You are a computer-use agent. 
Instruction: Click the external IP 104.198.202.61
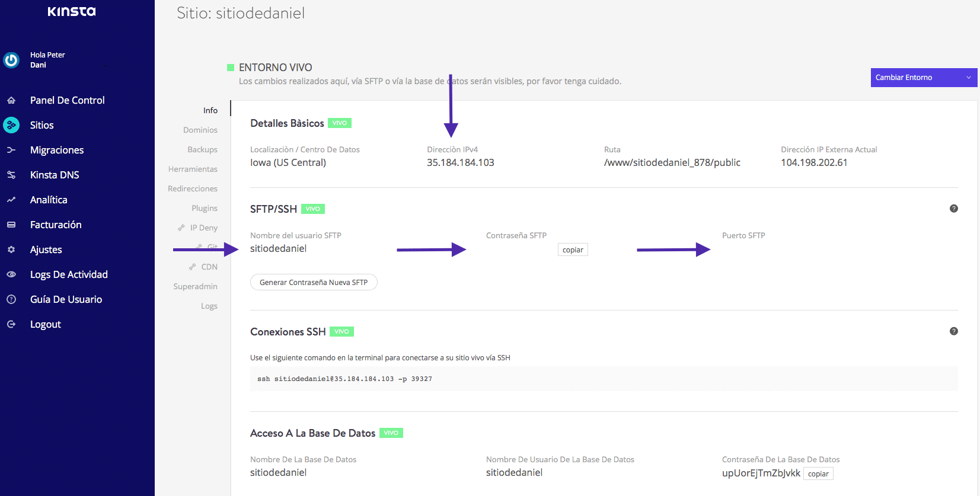(x=814, y=162)
